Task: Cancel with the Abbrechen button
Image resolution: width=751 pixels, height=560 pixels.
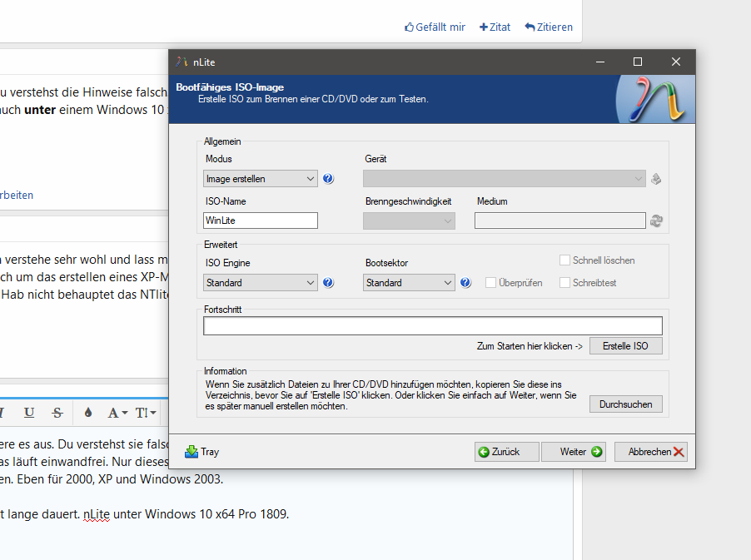Action: (651, 451)
